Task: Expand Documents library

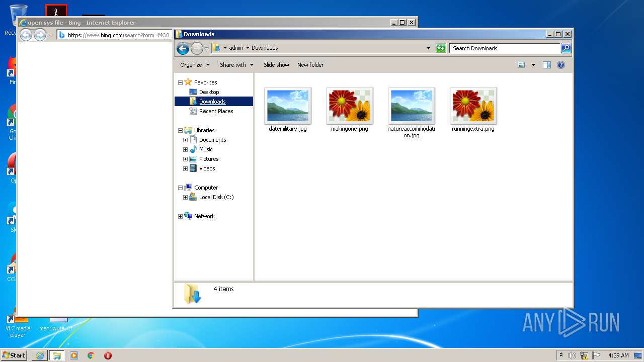Action: pos(185,140)
